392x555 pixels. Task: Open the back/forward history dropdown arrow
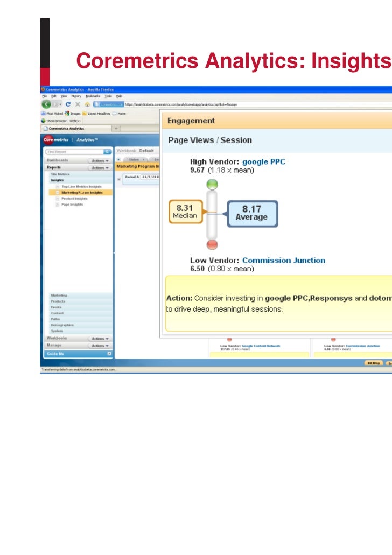click(x=60, y=104)
